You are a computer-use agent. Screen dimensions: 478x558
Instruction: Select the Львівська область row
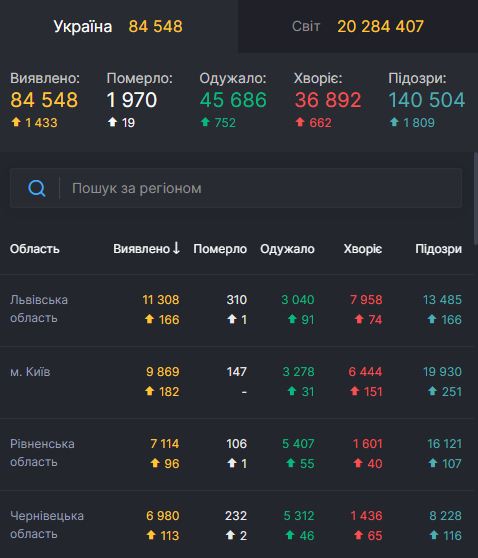[x=236, y=310]
